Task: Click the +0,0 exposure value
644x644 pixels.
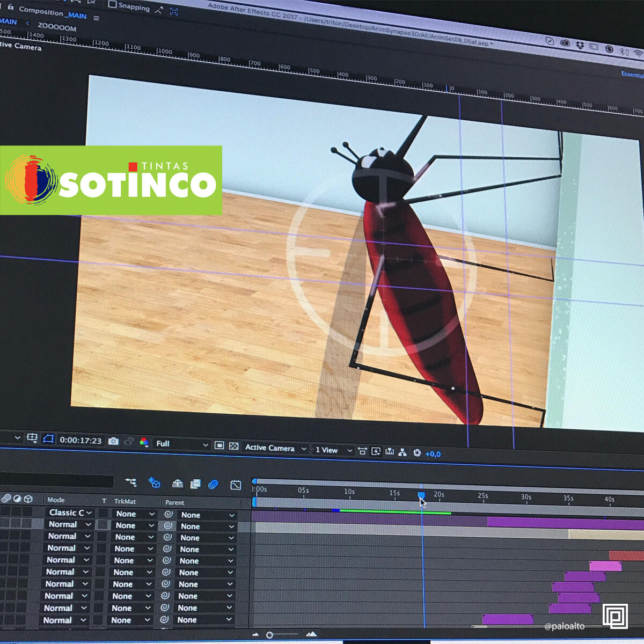Action: coord(433,454)
